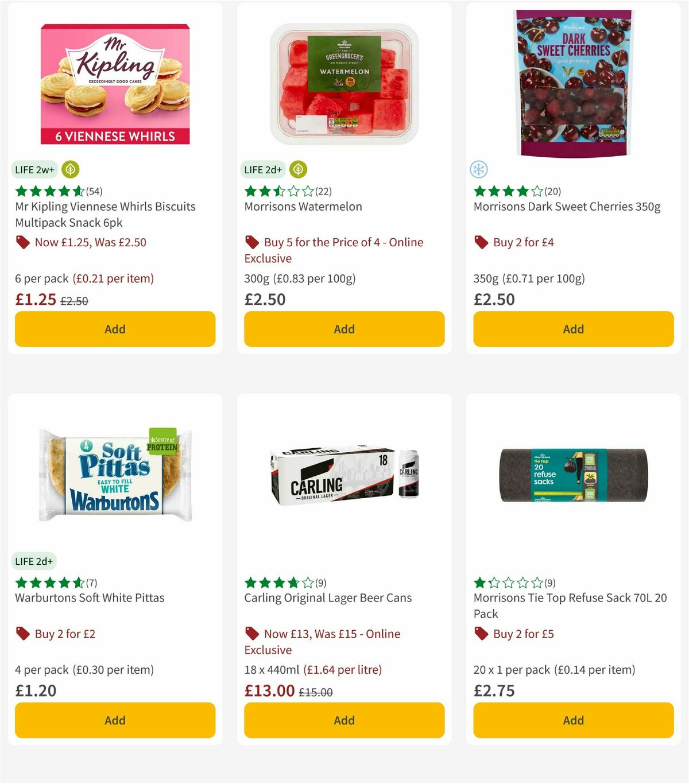Click the red tag icon on the Carling Now £13 offer

pyautogui.click(x=251, y=634)
